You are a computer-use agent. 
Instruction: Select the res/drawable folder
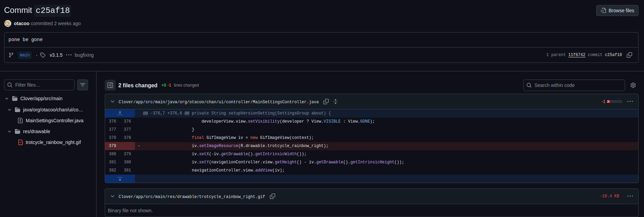pyautogui.click(x=37, y=131)
